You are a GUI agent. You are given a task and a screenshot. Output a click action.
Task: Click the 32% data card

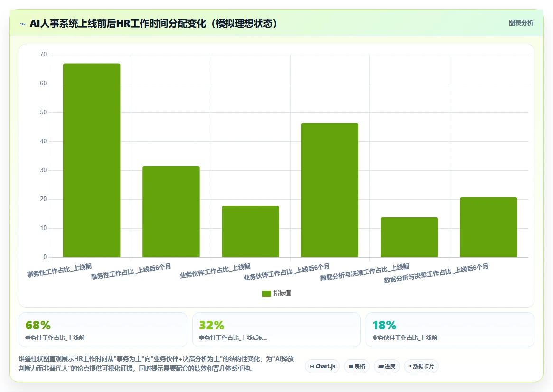pyautogui.click(x=276, y=330)
